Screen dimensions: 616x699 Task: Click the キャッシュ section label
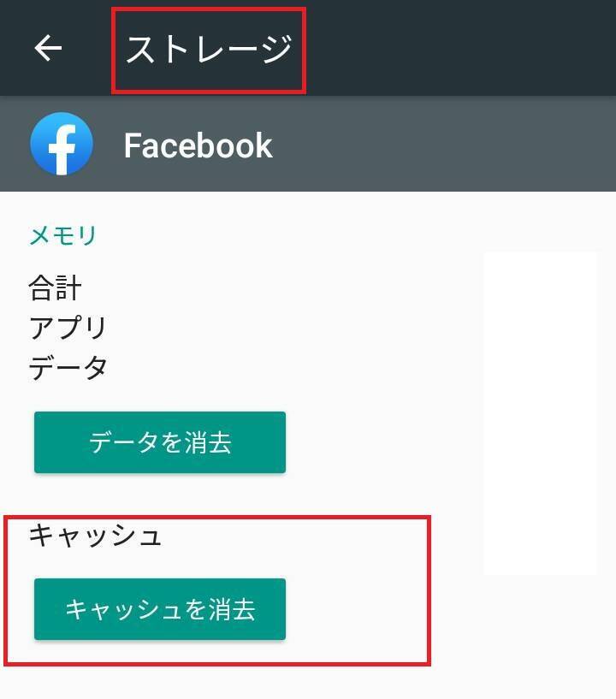pos(95,535)
